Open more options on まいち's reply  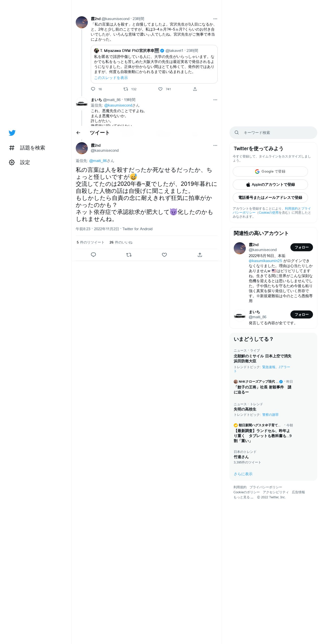click(215, 100)
